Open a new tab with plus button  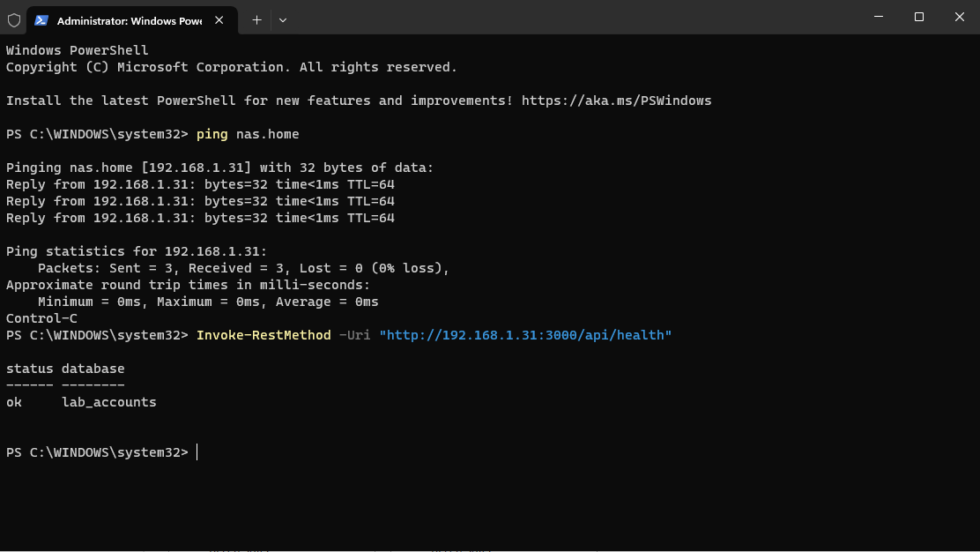256,20
